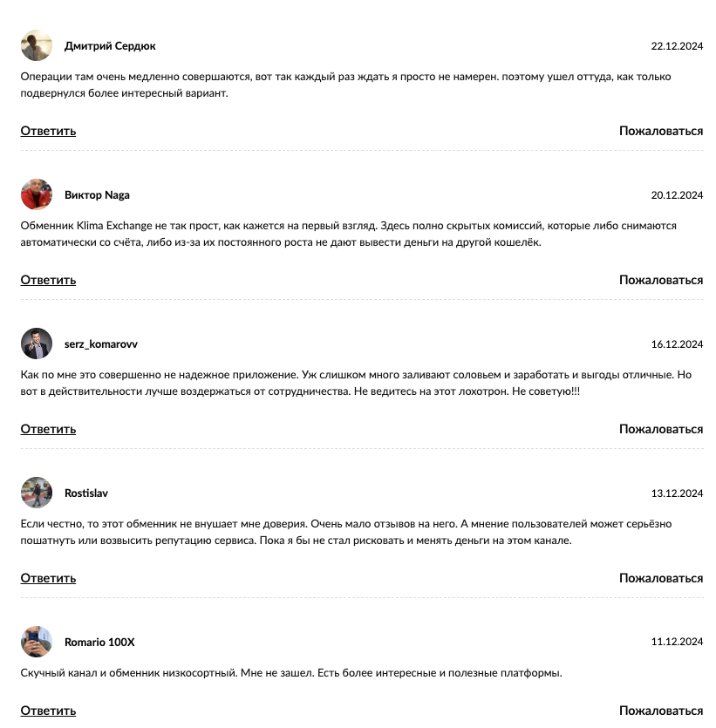Open the Дмитрий Сердюк username
716x728 pixels.
coord(110,46)
